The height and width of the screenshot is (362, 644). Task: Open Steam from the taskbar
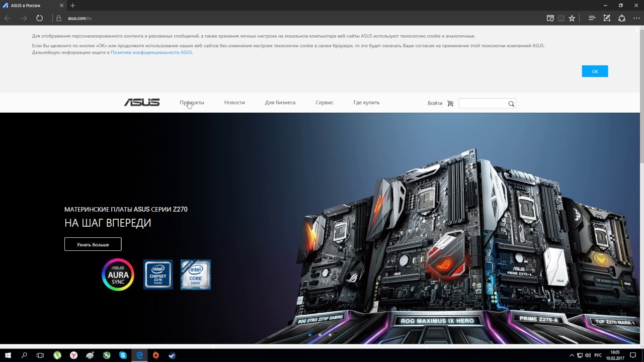pyautogui.click(x=172, y=355)
